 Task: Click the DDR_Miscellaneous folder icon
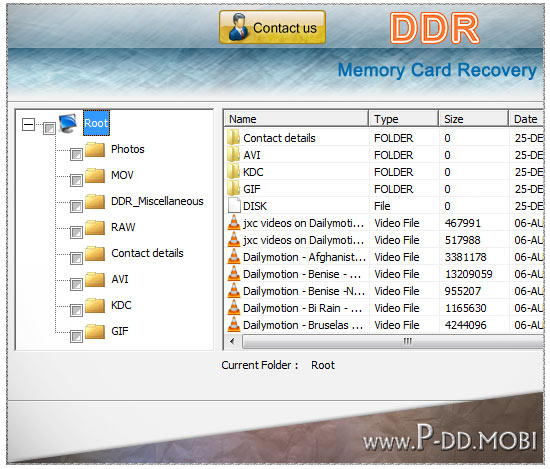click(x=95, y=202)
